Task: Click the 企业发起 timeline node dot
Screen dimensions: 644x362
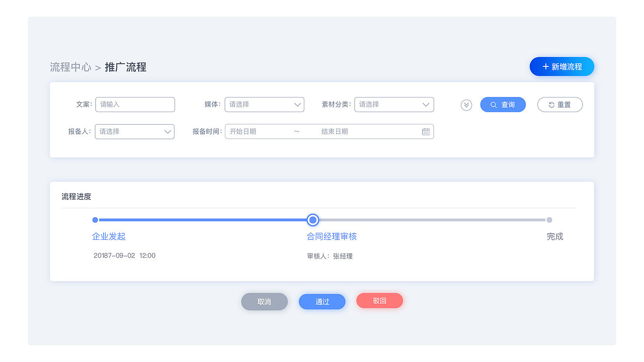Action: coord(95,220)
